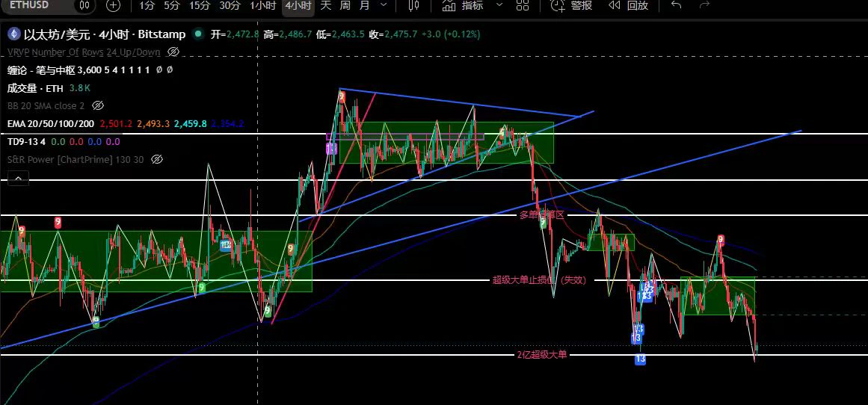868x405 pixels.
Task: Select the BB 20 SMA close 2 legend
Action: coord(46,105)
